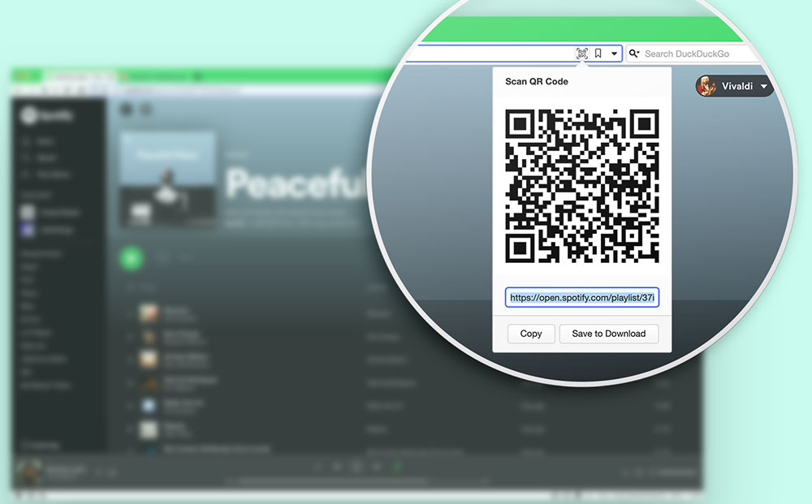The height and width of the screenshot is (504, 812).
Task: Select the Spotify logo in the sidebar
Action: pyautogui.click(x=28, y=115)
